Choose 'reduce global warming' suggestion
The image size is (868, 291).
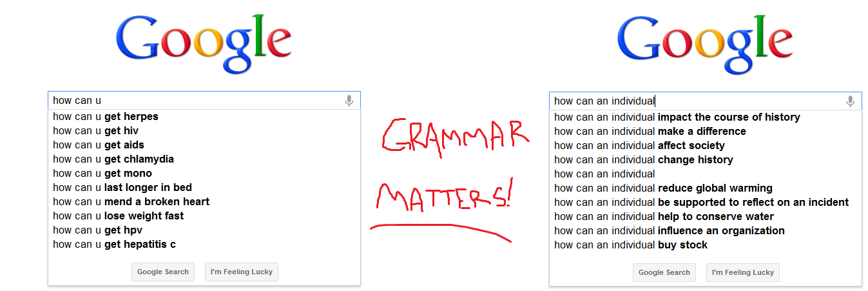point(663,188)
